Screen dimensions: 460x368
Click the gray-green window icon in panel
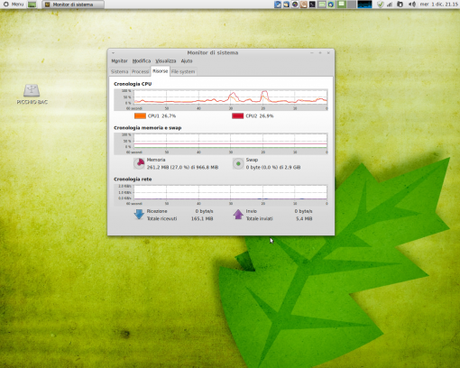point(322,4)
